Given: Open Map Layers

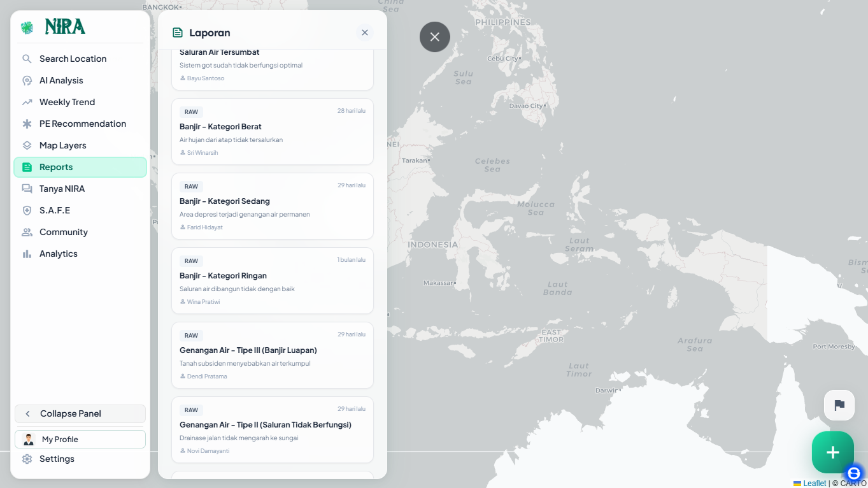Looking at the screenshot, I should point(80,145).
